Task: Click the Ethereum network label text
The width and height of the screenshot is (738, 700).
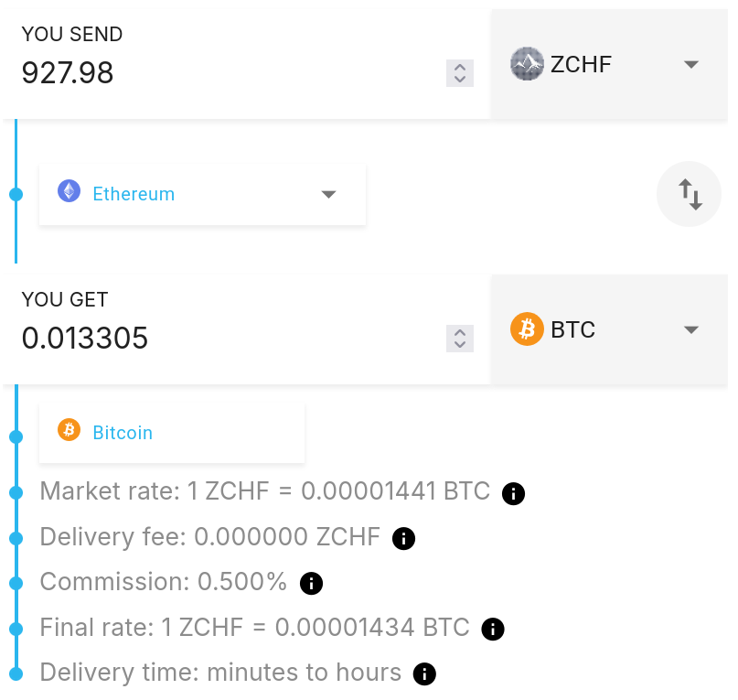Action: (x=134, y=194)
